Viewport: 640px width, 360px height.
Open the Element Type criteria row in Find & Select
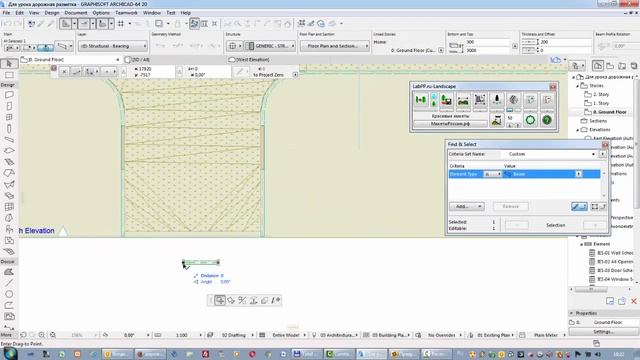pyautogui.click(x=524, y=174)
